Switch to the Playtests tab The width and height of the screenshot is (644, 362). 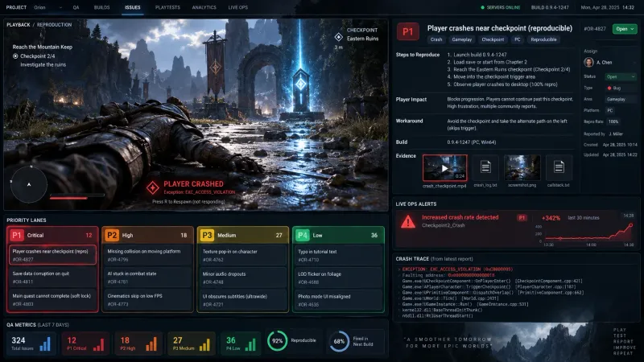tap(167, 7)
